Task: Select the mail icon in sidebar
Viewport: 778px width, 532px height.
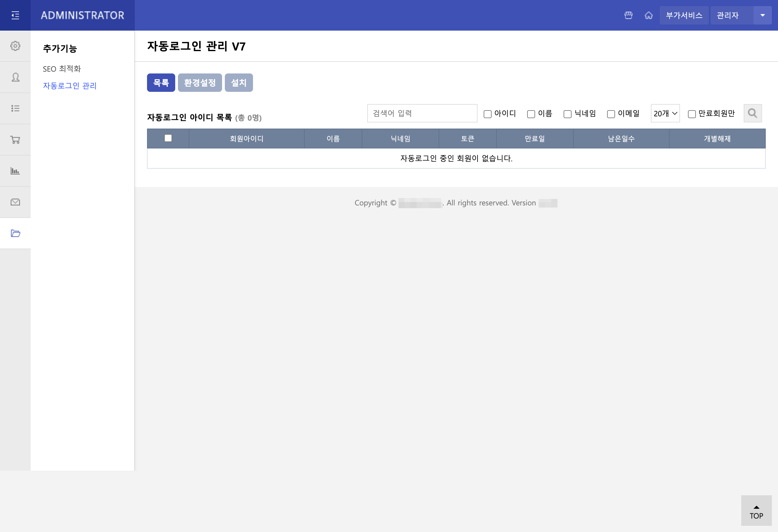Action: [x=15, y=202]
